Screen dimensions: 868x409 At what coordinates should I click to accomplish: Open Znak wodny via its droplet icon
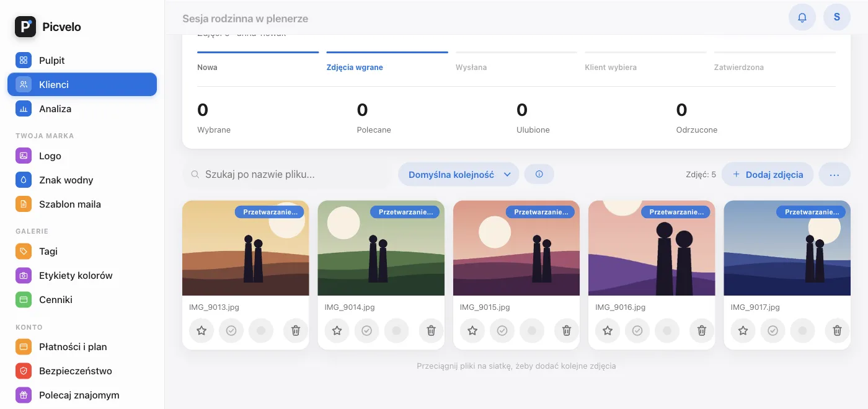click(x=24, y=180)
